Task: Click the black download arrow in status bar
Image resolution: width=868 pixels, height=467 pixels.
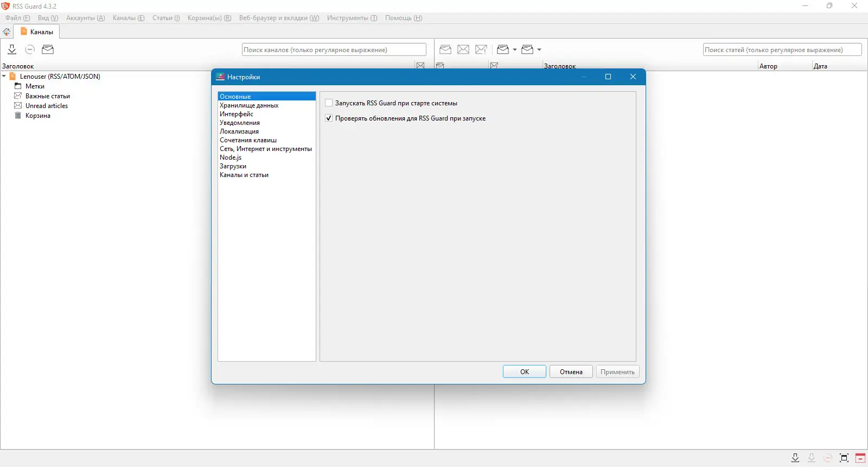Action: tap(795, 458)
